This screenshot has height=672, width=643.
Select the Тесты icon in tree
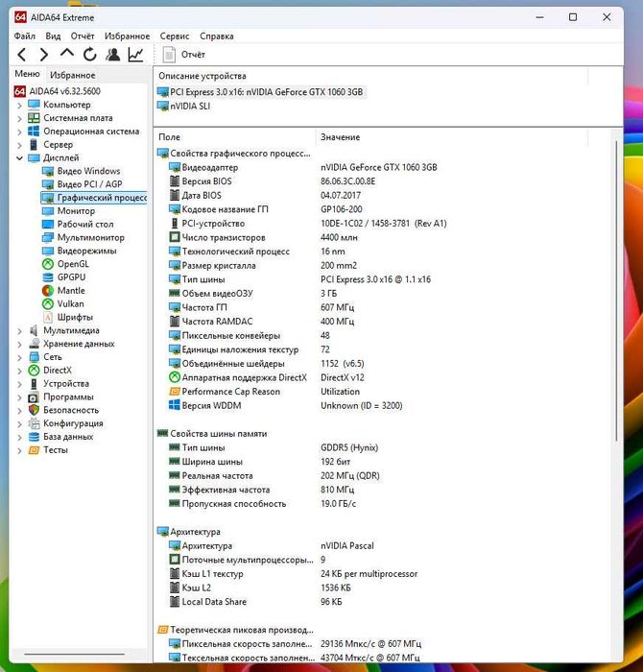[34, 450]
